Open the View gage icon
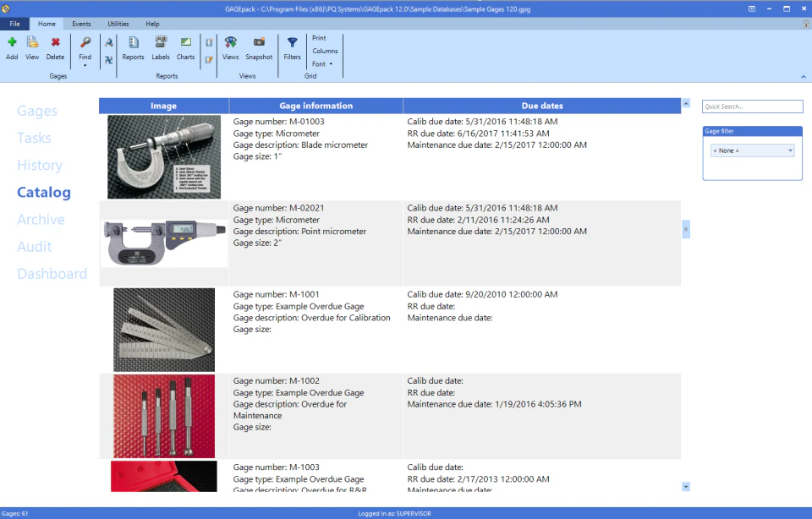Image resolution: width=812 pixels, height=519 pixels. point(32,47)
